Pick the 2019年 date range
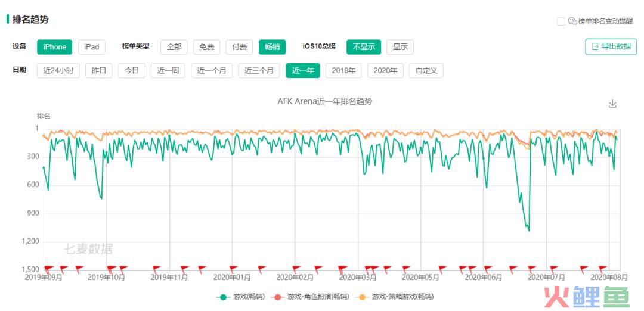 pos(343,70)
